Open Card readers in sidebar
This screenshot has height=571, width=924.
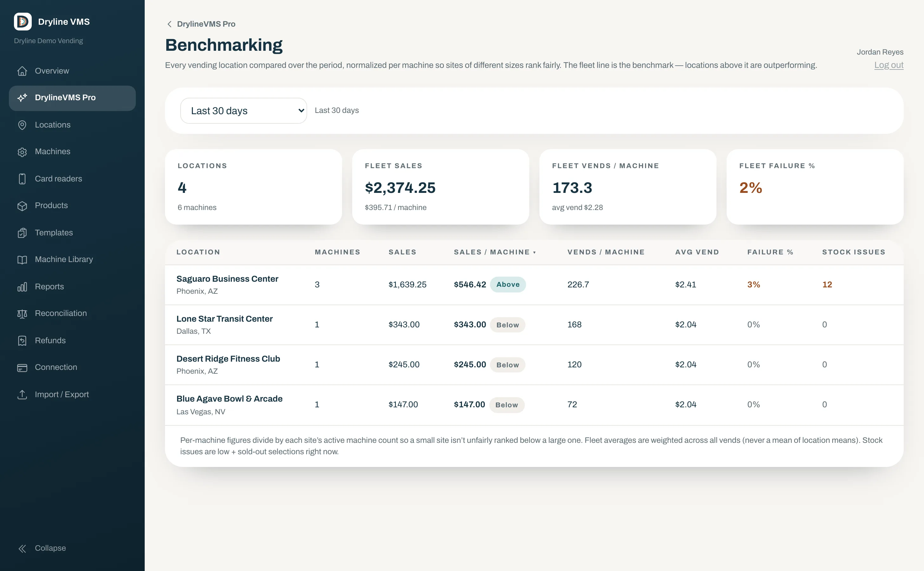(x=72, y=179)
